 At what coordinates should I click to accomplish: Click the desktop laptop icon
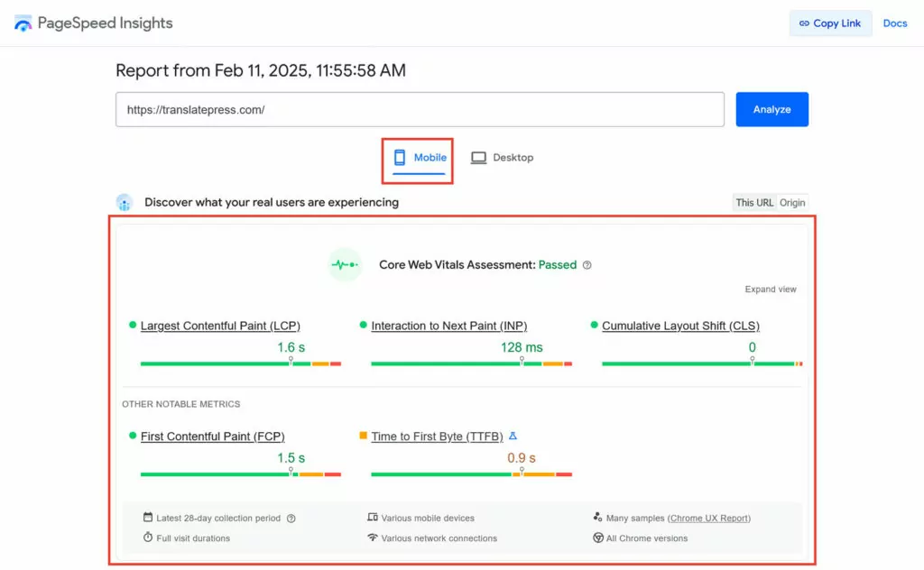[478, 158]
